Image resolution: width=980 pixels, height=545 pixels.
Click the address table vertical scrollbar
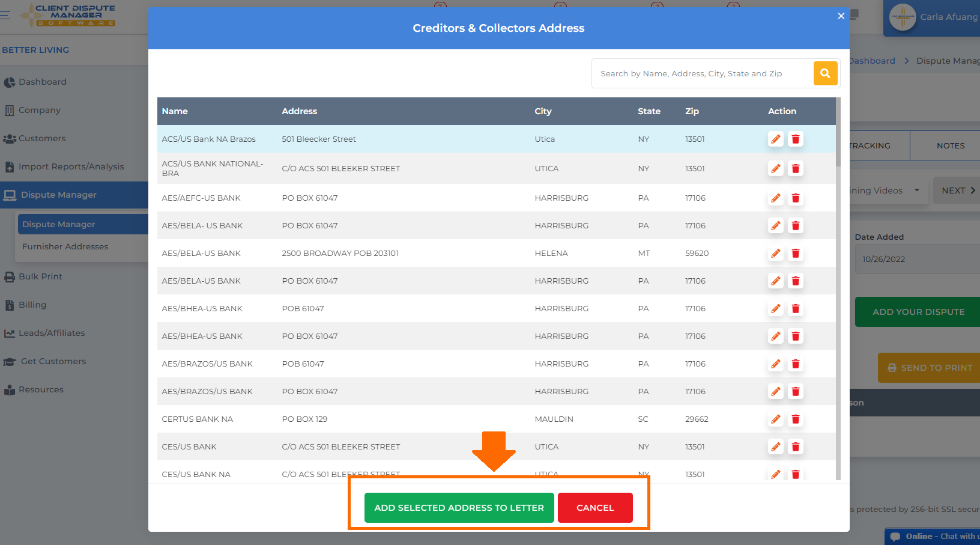[838, 132]
